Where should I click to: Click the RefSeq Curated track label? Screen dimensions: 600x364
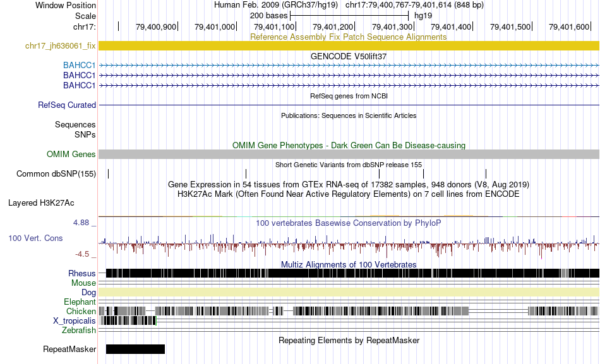click(67, 105)
